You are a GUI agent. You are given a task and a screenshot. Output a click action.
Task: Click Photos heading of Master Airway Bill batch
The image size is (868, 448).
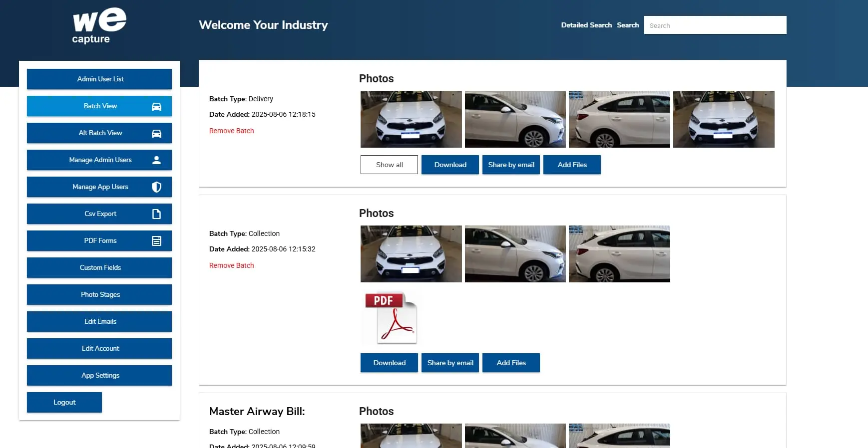(377, 411)
